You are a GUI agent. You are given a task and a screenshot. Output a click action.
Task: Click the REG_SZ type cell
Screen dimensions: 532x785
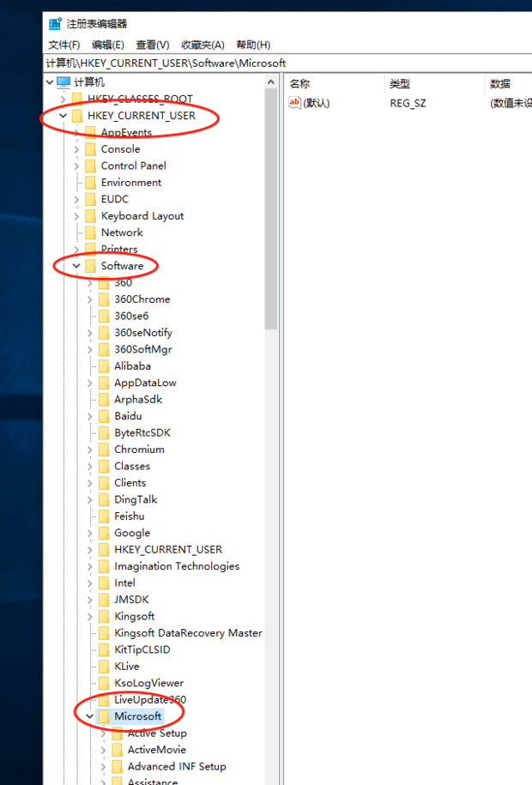pos(408,103)
